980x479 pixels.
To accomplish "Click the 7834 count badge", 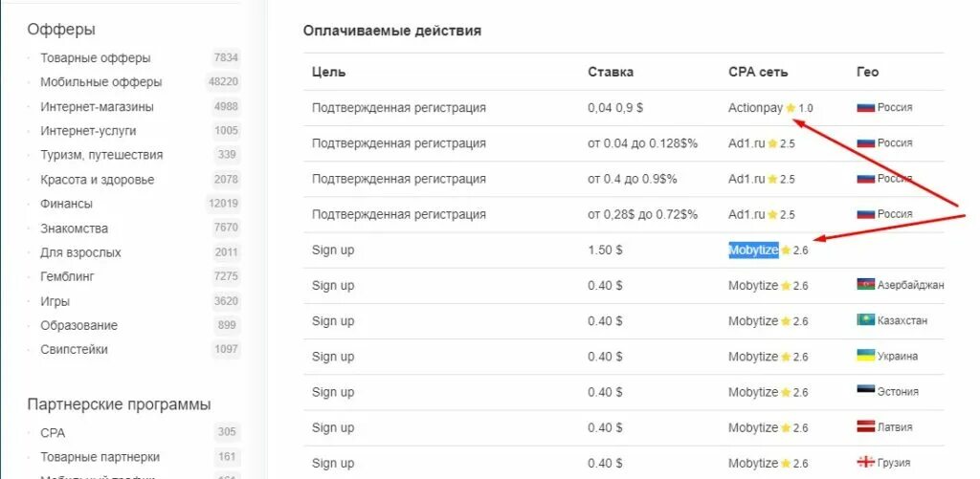I will [x=226, y=58].
